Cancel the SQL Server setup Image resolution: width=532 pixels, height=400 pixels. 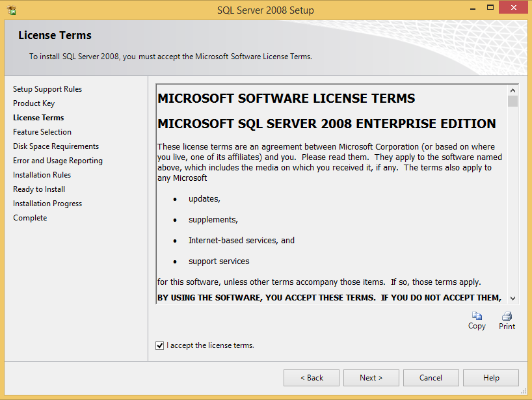tap(431, 378)
